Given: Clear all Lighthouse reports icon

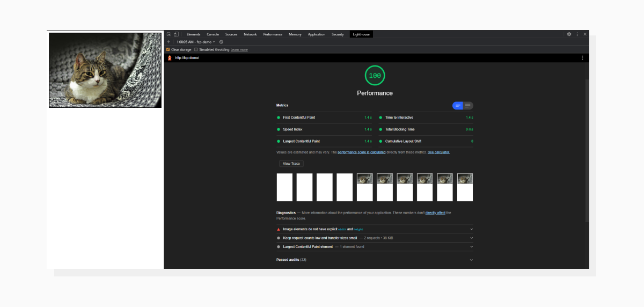Looking at the screenshot, I should tap(221, 41).
